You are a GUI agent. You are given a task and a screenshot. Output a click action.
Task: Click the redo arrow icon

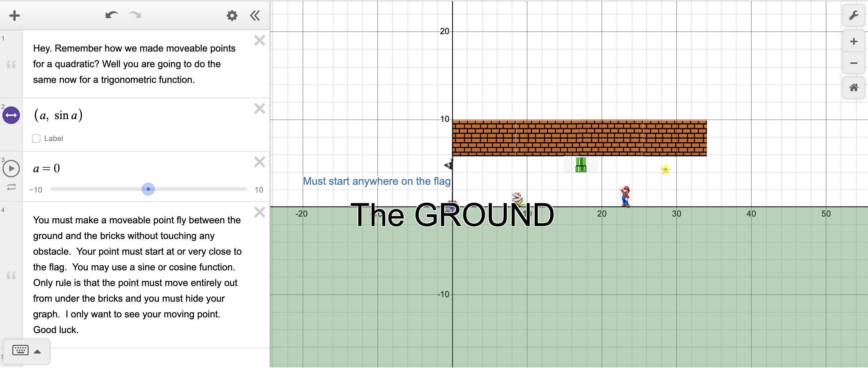tap(135, 15)
